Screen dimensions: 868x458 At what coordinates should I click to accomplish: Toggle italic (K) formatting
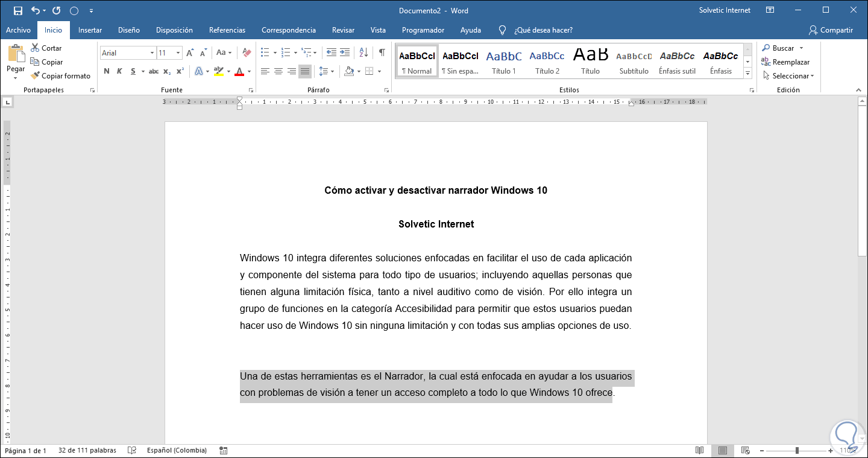[119, 71]
